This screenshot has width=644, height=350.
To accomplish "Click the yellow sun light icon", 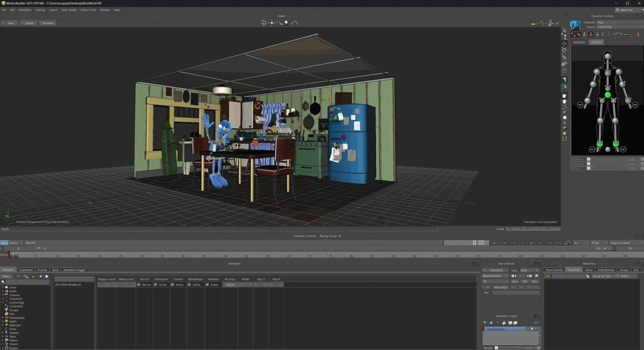I will [565, 134].
